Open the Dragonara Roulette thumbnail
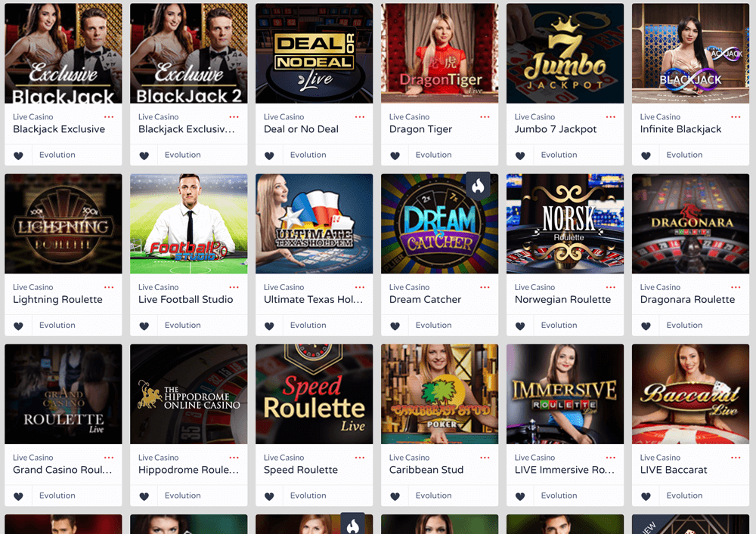Viewport: 756px width, 534px height. click(690, 224)
